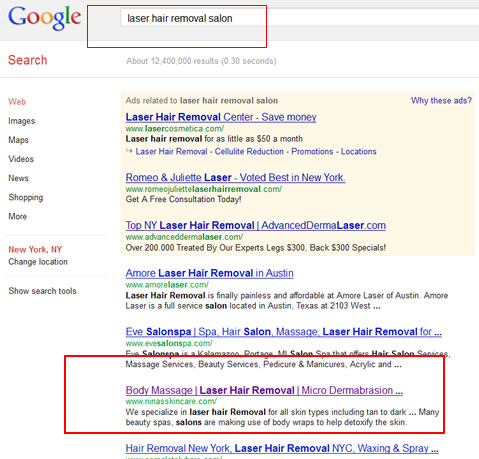Open the News results
479x459 pixels.
click(x=18, y=178)
